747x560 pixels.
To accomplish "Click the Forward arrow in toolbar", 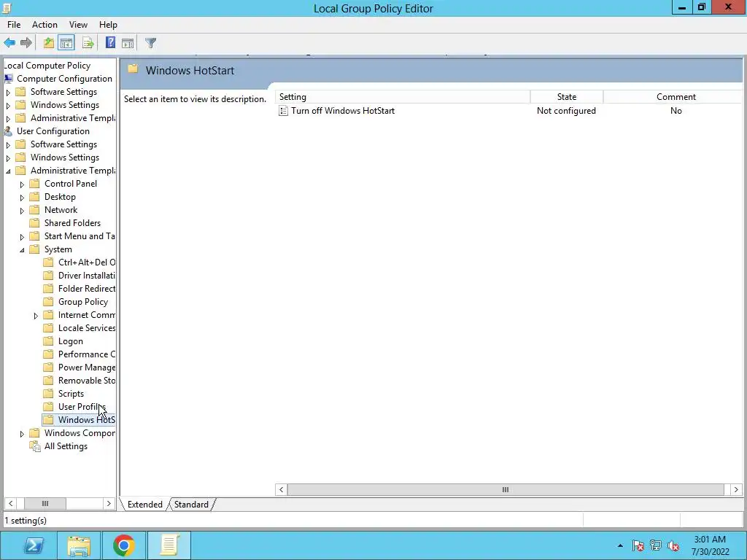I will pyautogui.click(x=26, y=43).
